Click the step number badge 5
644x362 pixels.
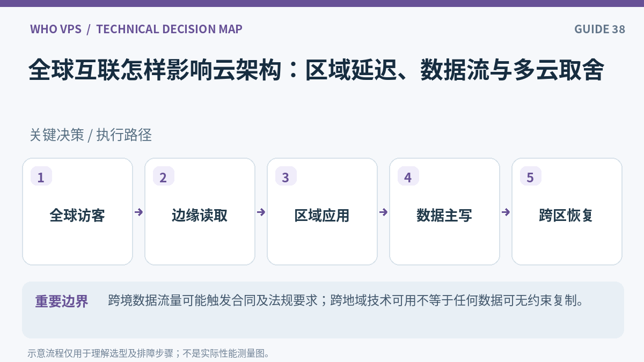(531, 176)
